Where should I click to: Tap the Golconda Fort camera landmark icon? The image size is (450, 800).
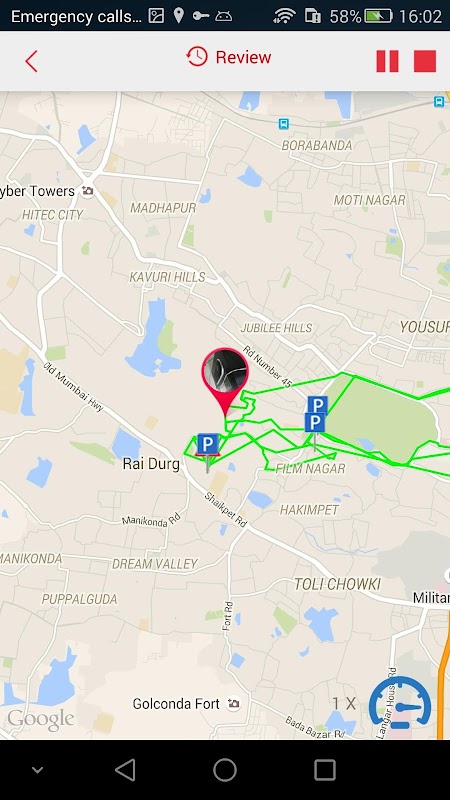(x=234, y=704)
